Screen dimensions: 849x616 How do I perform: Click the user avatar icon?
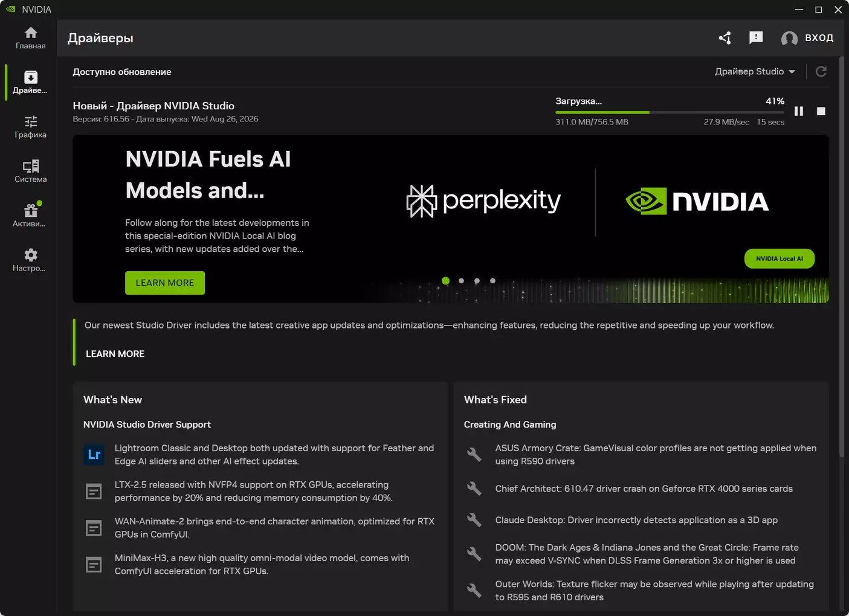tap(789, 38)
